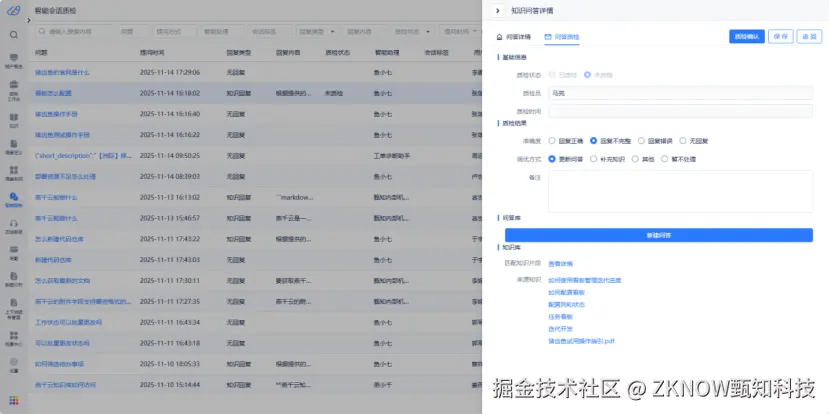Image resolution: width=829 pixels, height=414 pixels.
Task: Open question asked at 2025-11-14 17:29:06
Action: click(62, 72)
